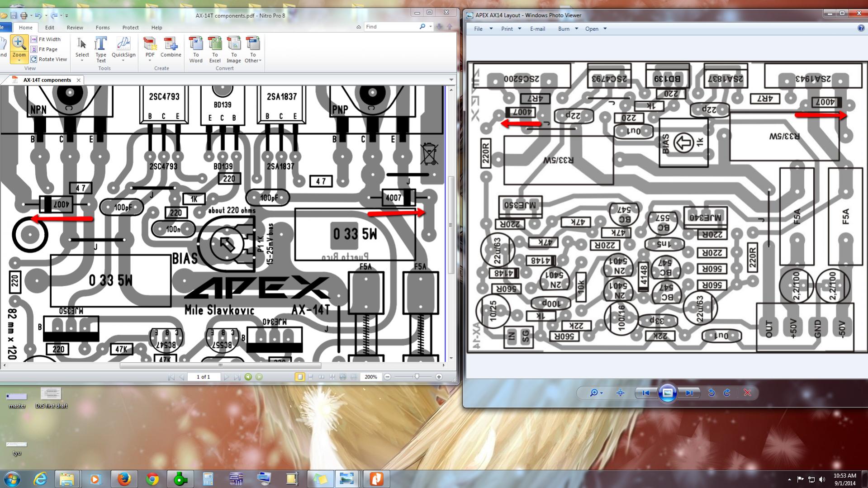Image resolution: width=868 pixels, height=488 pixels.
Task: Switch to the Review ribbon tab
Action: point(75,28)
